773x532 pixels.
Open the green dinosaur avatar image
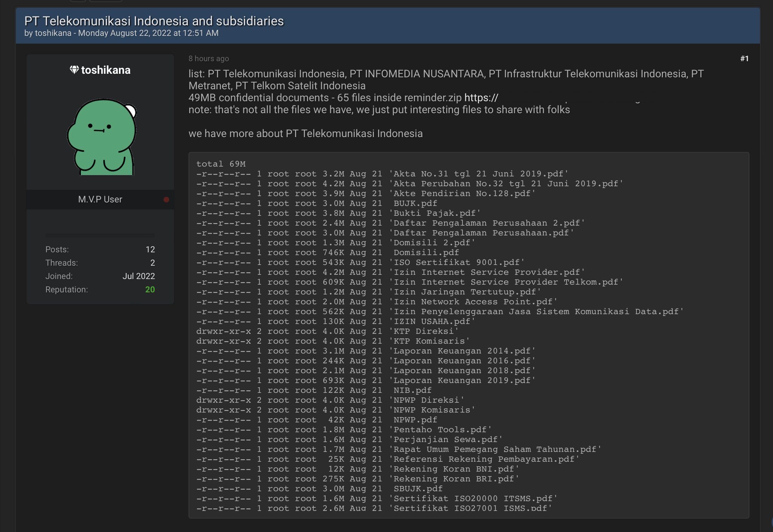(101, 137)
